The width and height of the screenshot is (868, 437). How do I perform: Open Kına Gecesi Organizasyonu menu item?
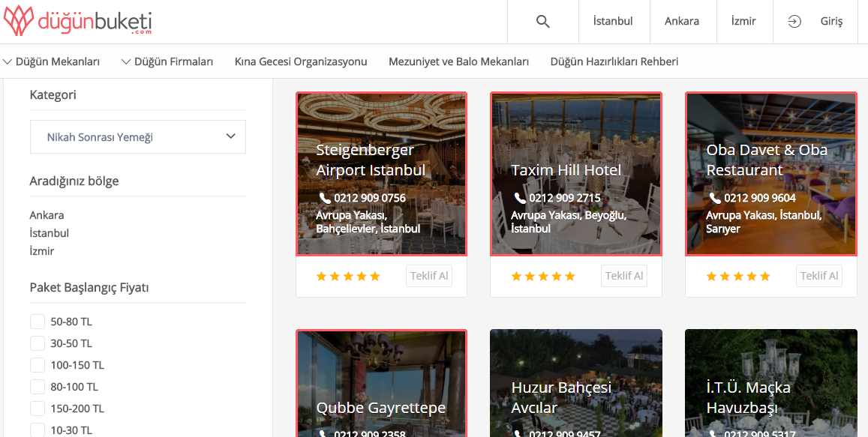301,61
